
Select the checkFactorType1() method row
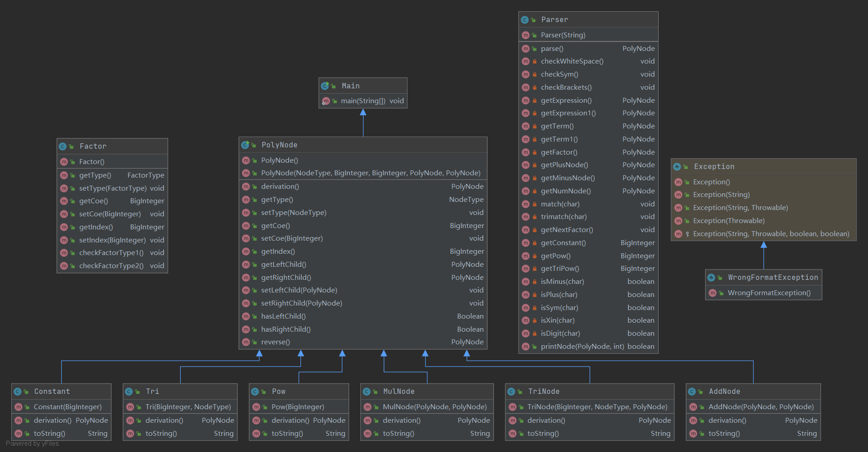(x=112, y=253)
